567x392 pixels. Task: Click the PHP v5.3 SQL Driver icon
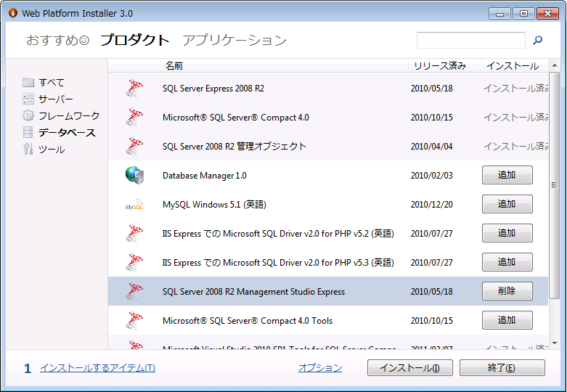coord(134,262)
